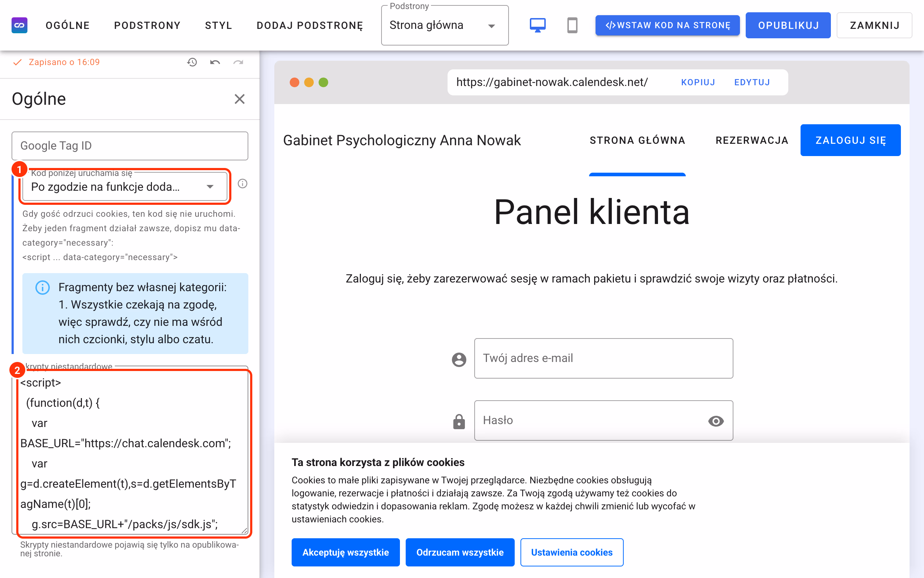Switch to mobile preview icon
The width and height of the screenshot is (924, 578).
click(572, 25)
